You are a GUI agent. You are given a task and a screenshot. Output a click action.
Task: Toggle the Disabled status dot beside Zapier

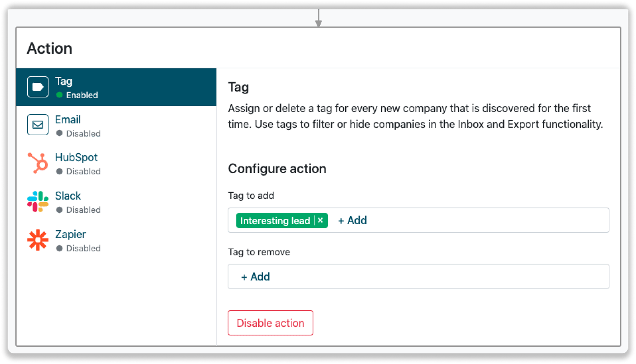pos(60,248)
